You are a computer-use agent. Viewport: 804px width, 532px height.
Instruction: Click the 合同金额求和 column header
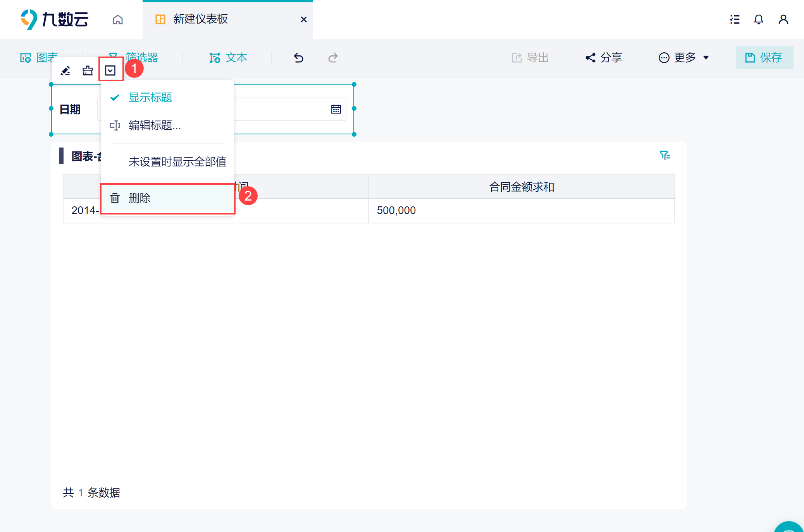point(522,187)
